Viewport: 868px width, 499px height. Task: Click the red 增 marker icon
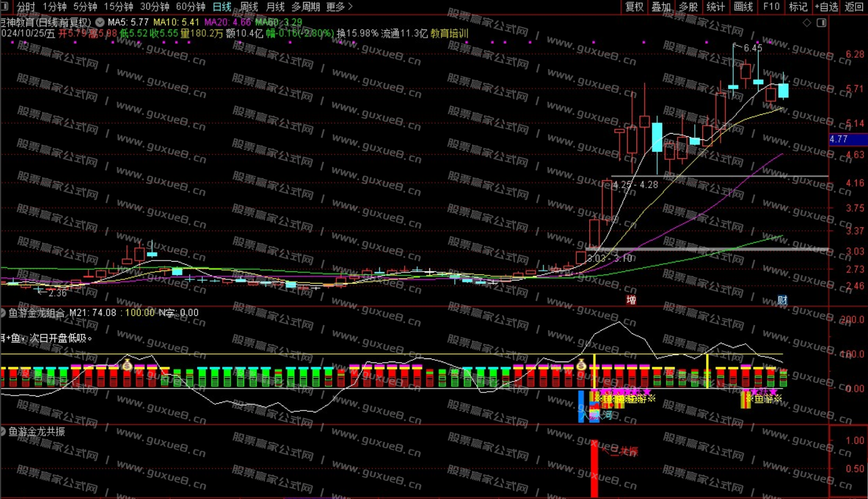click(631, 300)
